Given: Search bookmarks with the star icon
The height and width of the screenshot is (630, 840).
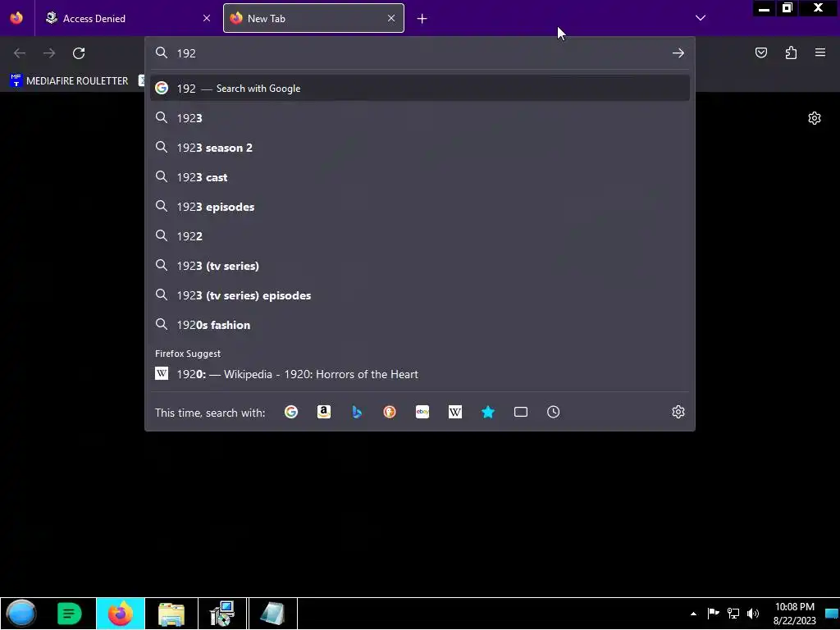Looking at the screenshot, I should 488,412.
